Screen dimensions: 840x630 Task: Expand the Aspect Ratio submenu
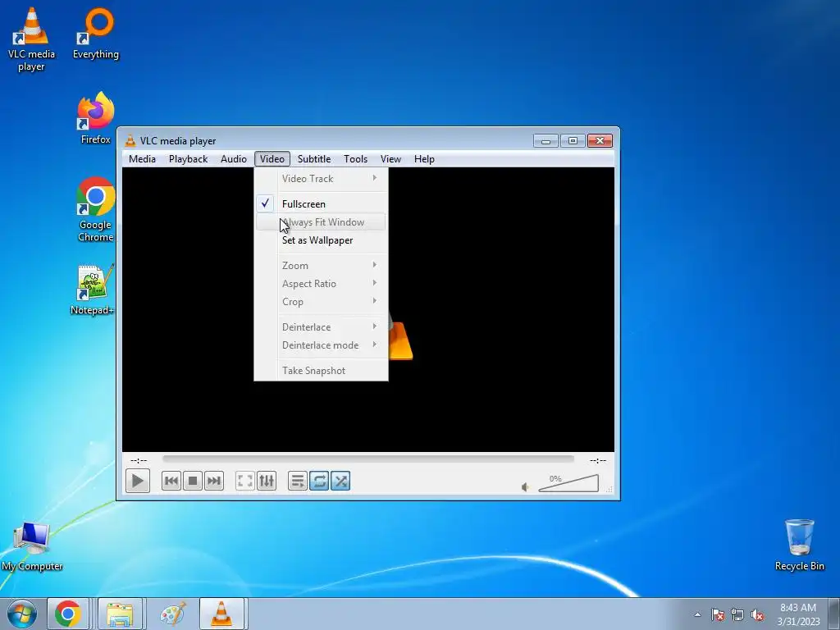pyautogui.click(x=321, y=284)
